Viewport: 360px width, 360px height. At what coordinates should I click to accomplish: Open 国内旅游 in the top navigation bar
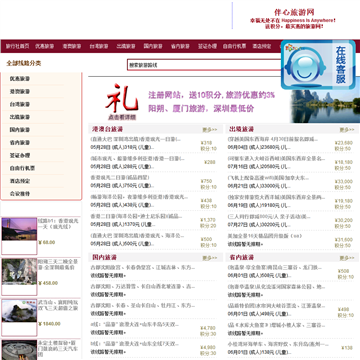153,46
